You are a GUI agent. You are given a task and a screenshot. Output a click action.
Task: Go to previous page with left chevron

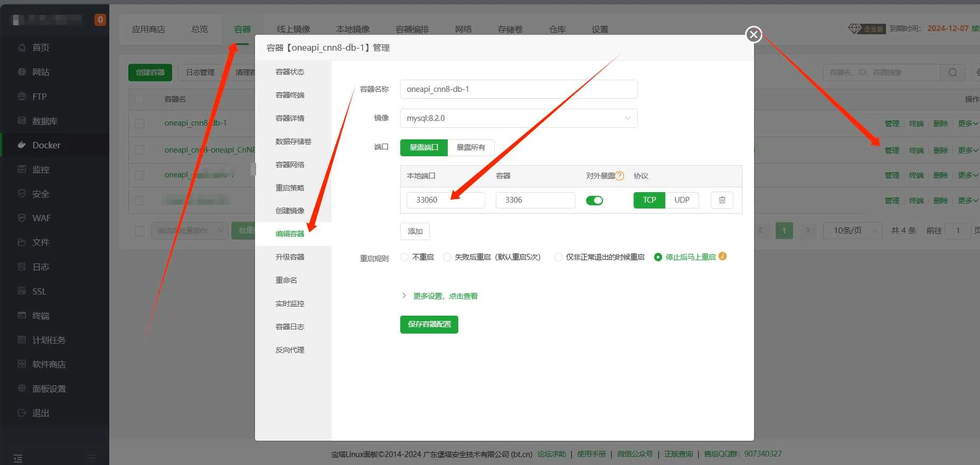(x=761, y=231)
